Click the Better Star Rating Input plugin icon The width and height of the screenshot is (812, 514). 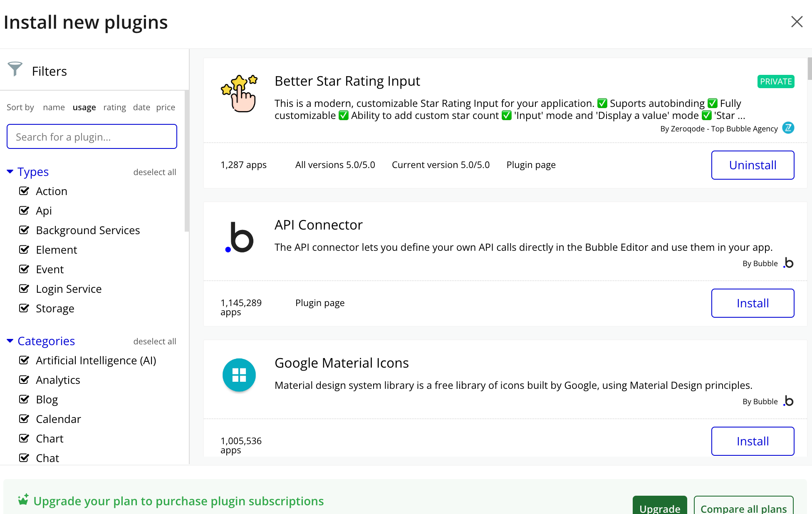[x=239, y=93]
